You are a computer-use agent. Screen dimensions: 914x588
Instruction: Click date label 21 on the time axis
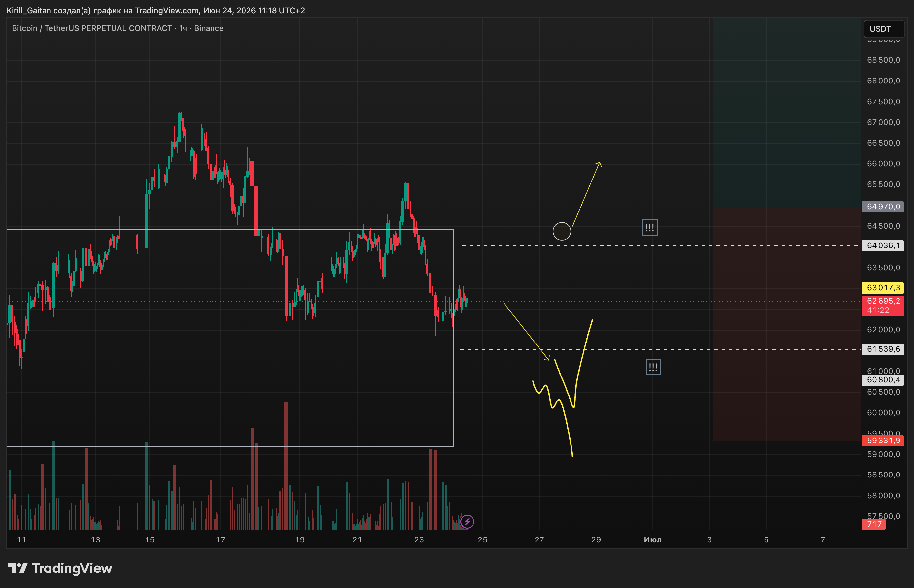point(357,539)
